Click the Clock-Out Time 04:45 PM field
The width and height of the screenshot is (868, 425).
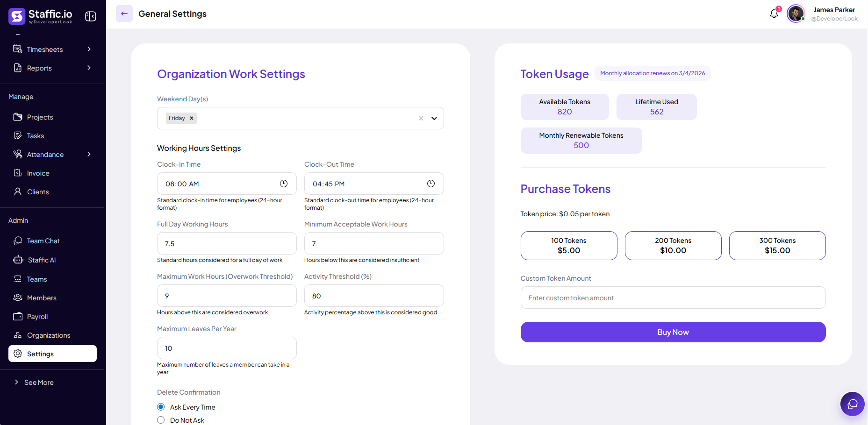point(374,184)
